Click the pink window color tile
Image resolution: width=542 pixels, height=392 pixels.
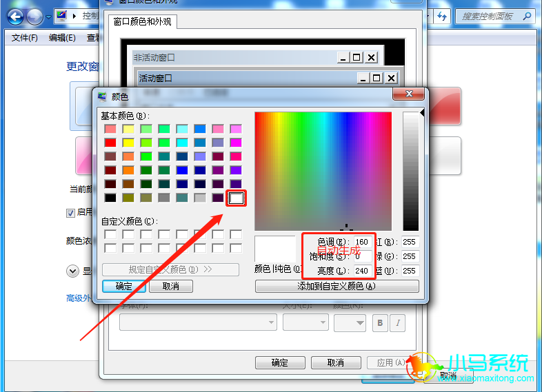tap(84, 156)
